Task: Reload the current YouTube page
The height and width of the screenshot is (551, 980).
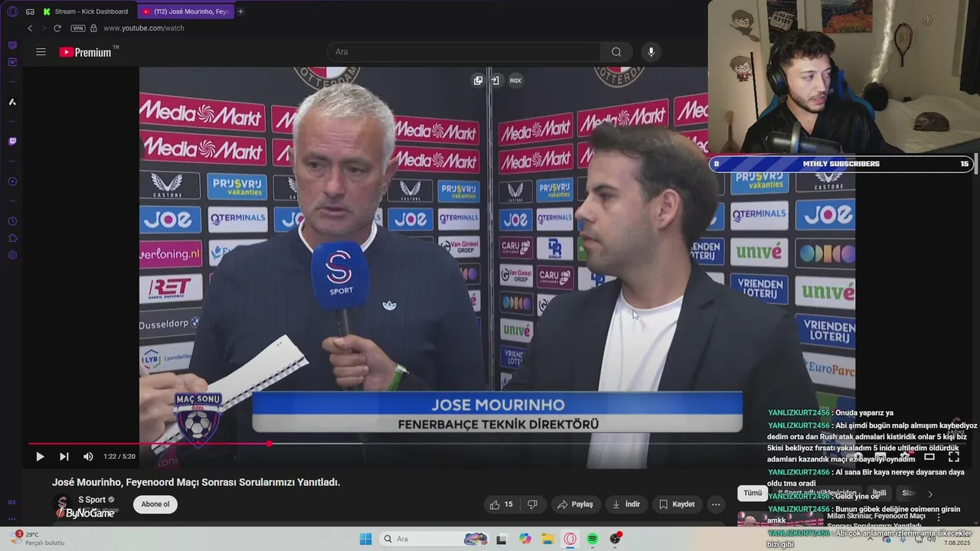Action: [57, 28]
